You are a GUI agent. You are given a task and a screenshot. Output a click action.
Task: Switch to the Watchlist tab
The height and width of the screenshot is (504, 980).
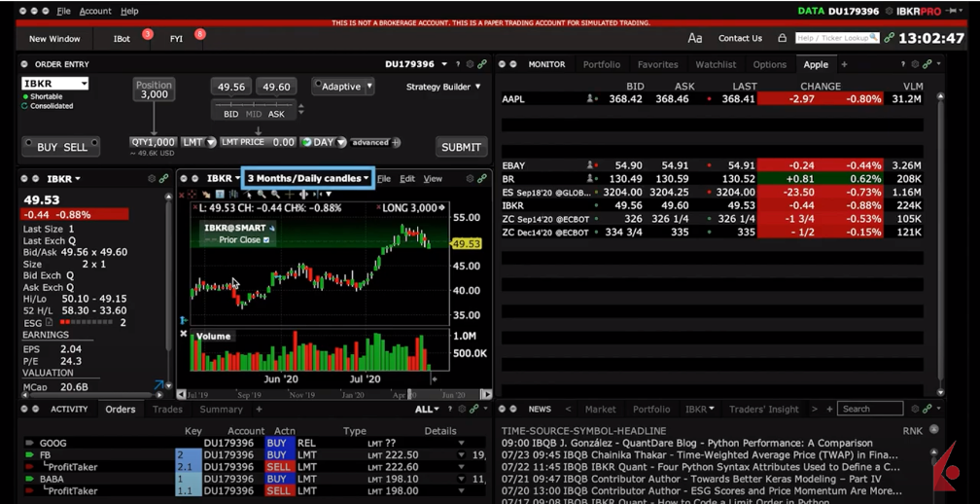pyautogui.click(x=716, y=64)
